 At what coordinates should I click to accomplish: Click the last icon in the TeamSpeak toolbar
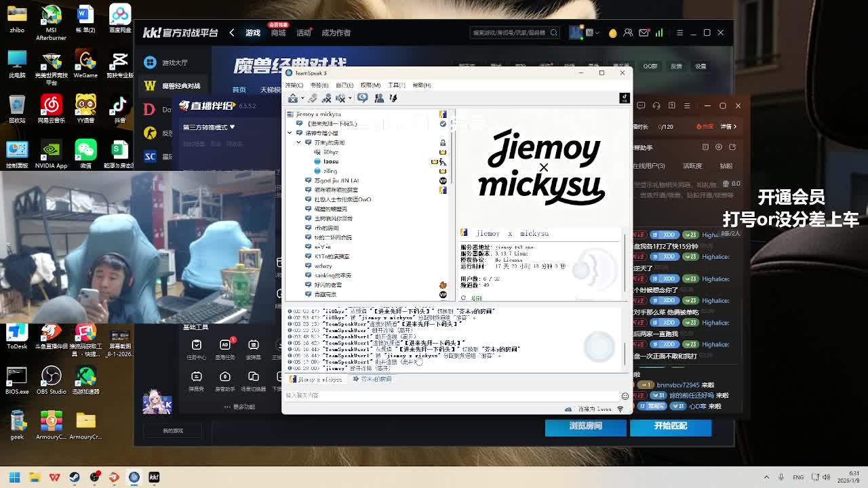[393, 98]
